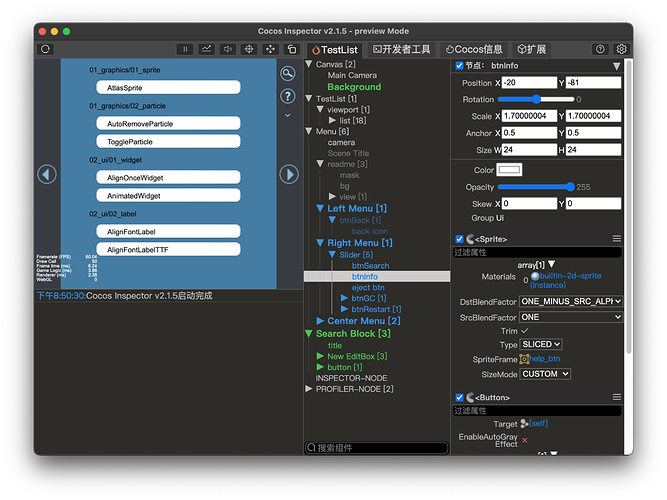Switch to the Cocos信息 tab
The height and width of the screenshot is (500, 667).
coord(474,50)
